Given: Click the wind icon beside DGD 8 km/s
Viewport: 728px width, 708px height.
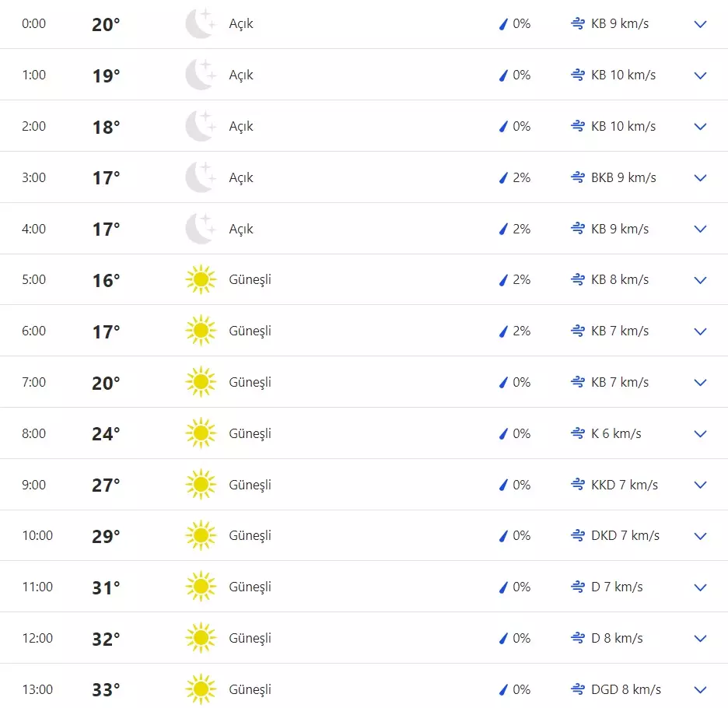Looking at the screenshot, I should tap(577, 689).
